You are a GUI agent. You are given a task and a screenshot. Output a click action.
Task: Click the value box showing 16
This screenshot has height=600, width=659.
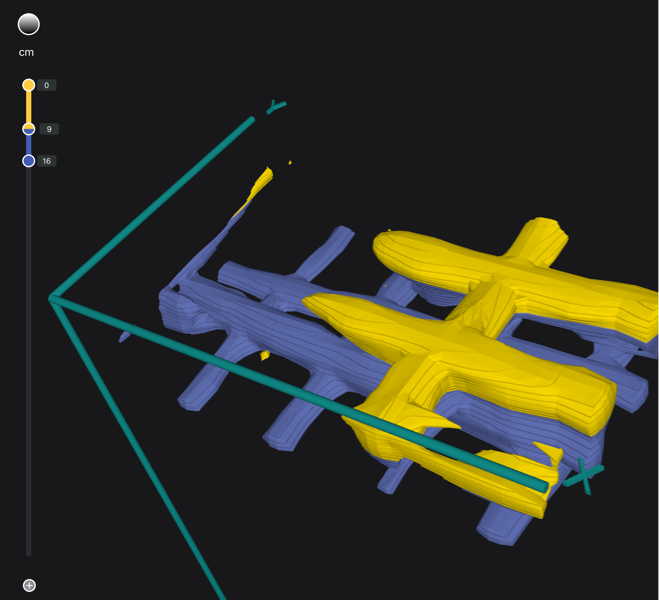pos(48,161)
